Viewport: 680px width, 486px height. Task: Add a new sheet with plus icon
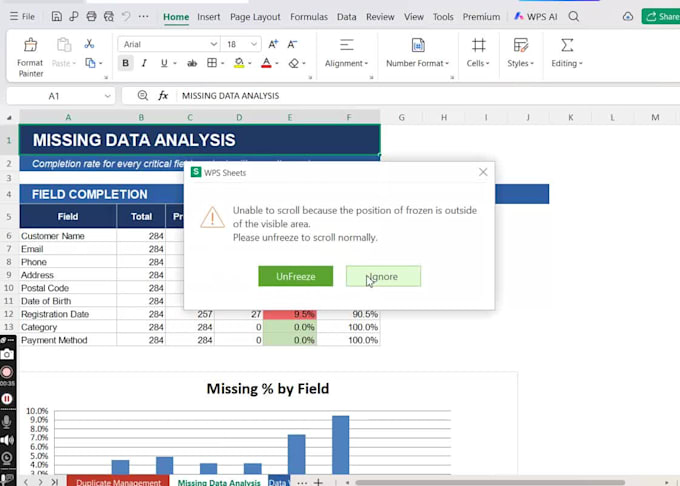point(319,482)
